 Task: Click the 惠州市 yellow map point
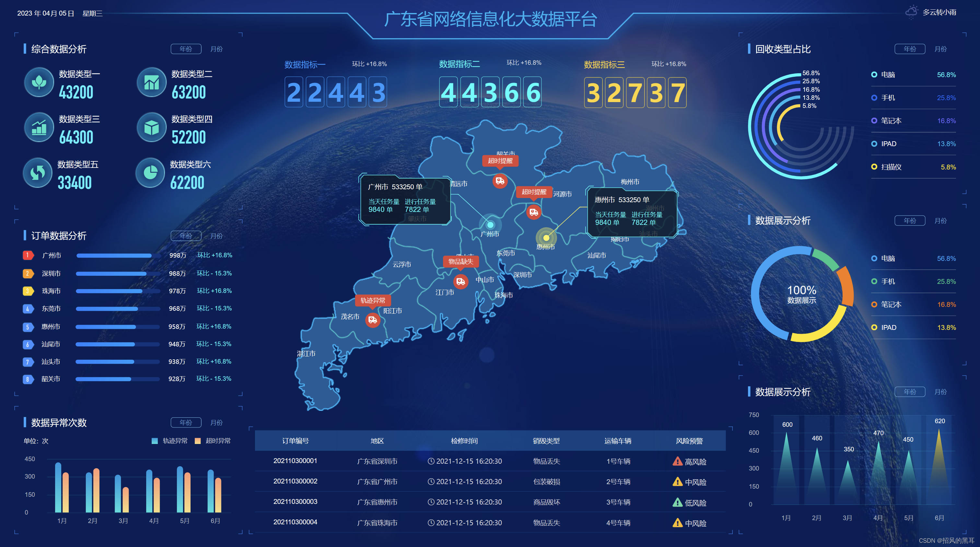point(546,238)
